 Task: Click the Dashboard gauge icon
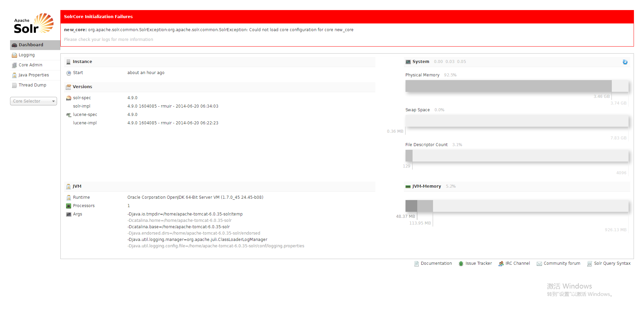(14, 45)
